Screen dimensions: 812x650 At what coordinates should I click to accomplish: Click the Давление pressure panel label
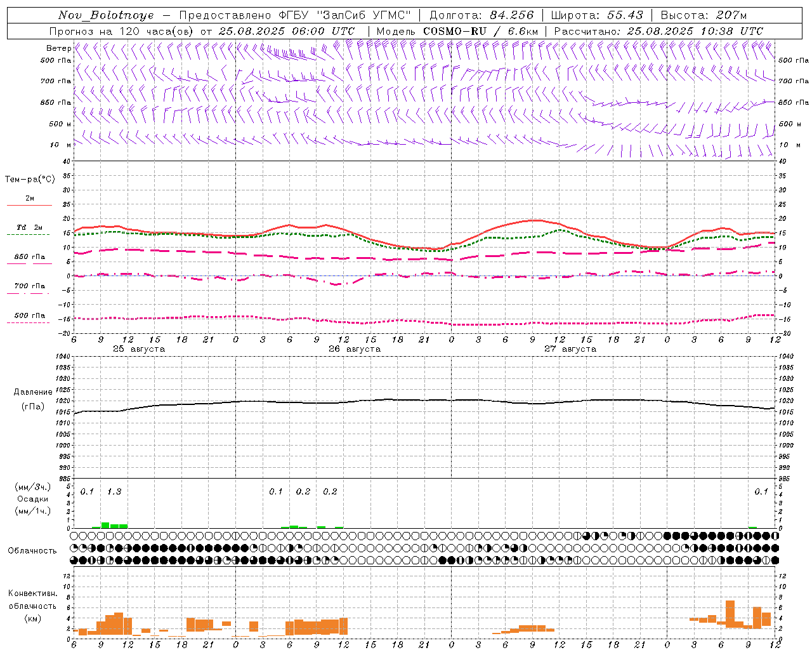(x=33, y=392)
